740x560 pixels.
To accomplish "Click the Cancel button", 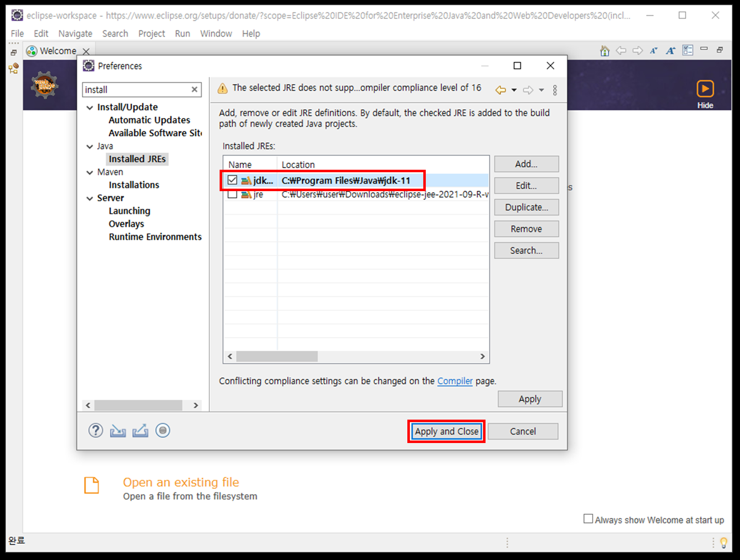I will 523,431.
